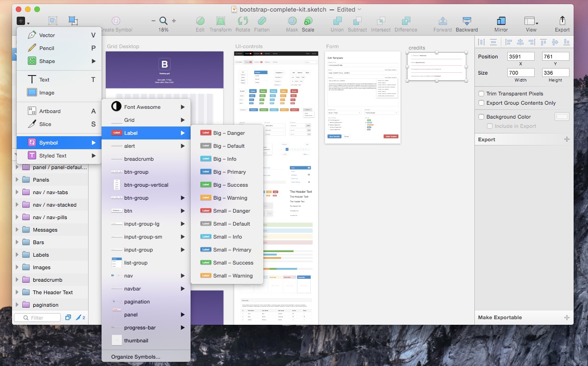This screenshot has width=588, height=366.
Task: Align selected layers to left edge
Action: point(509,42)
